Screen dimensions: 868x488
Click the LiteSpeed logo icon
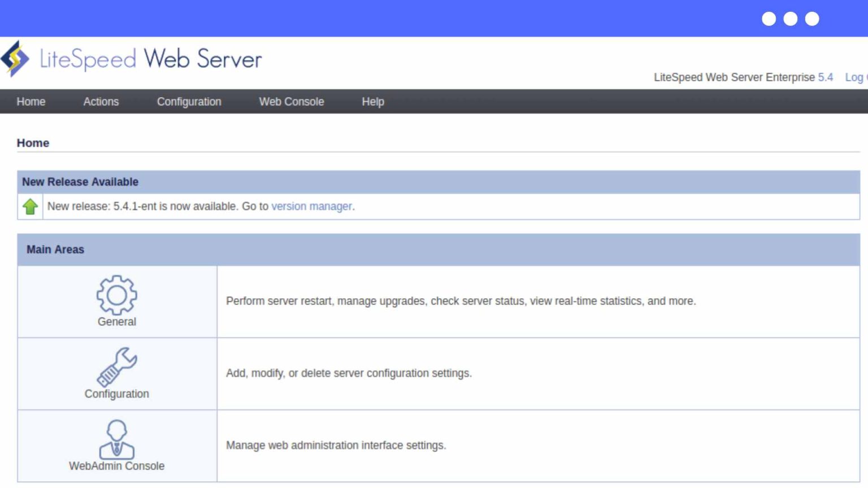(15, 58)
